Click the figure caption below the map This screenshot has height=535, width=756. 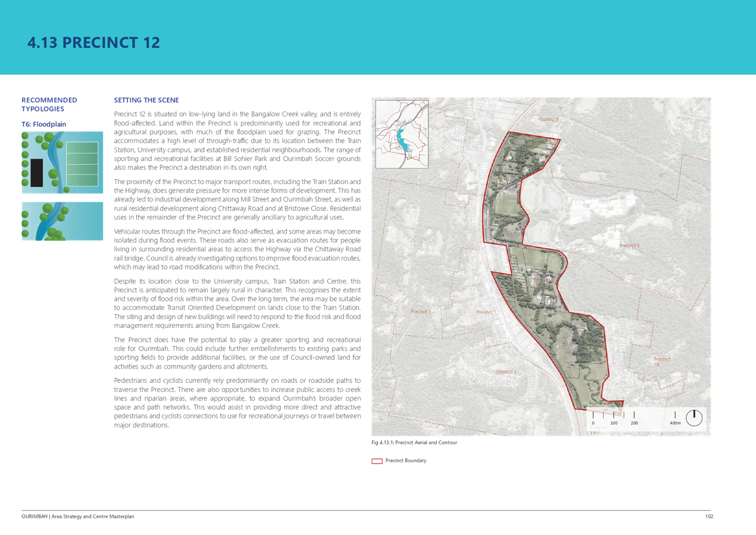[x=414, y=443]
